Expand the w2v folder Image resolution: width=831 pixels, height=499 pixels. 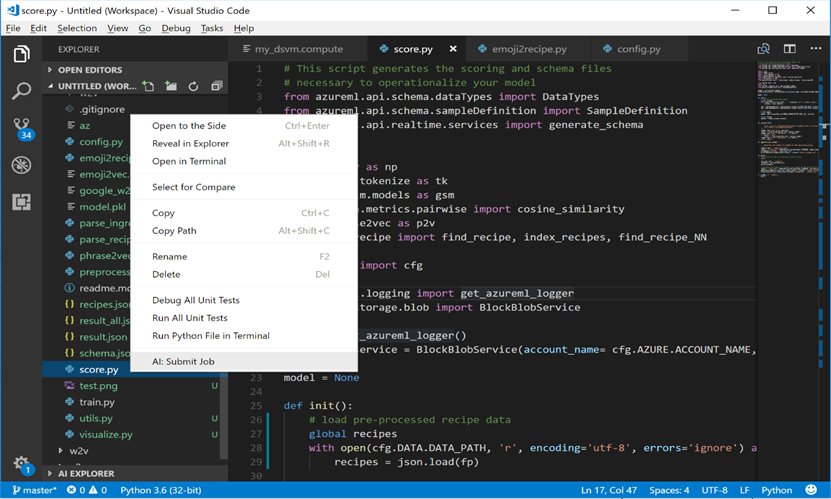click(x=74, y=451)
